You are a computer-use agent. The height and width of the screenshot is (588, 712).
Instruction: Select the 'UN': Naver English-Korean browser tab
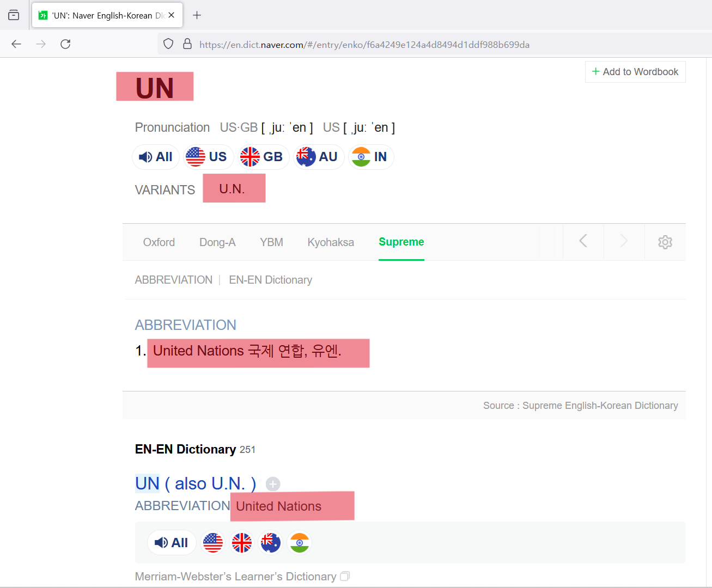[x=107, y=15]
